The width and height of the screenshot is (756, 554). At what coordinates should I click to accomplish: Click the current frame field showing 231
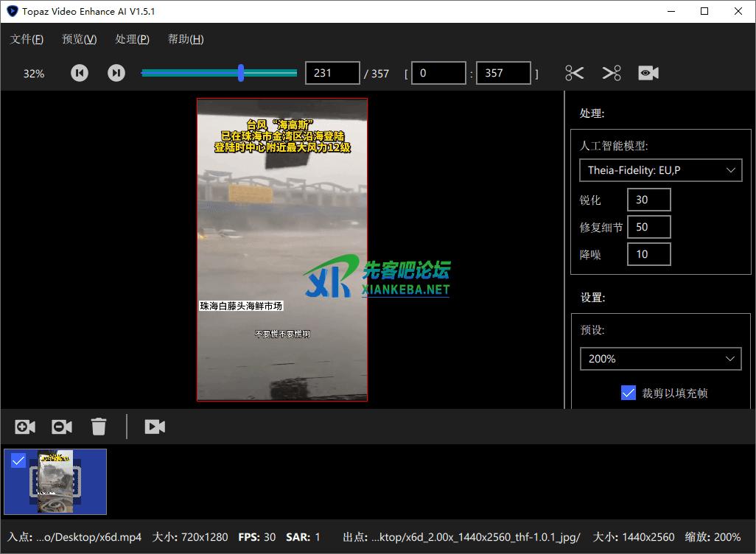[x=332, y=73]
